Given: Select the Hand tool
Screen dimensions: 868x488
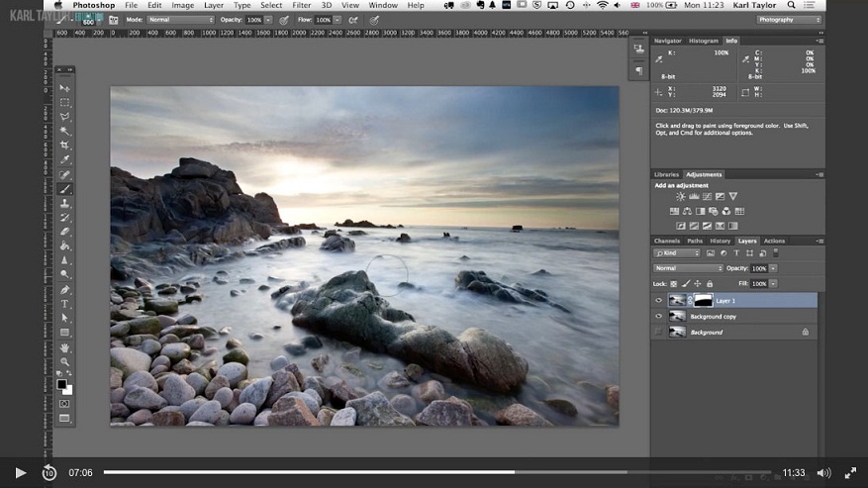Looking at the screenshot, I should (x=65, y=347).
